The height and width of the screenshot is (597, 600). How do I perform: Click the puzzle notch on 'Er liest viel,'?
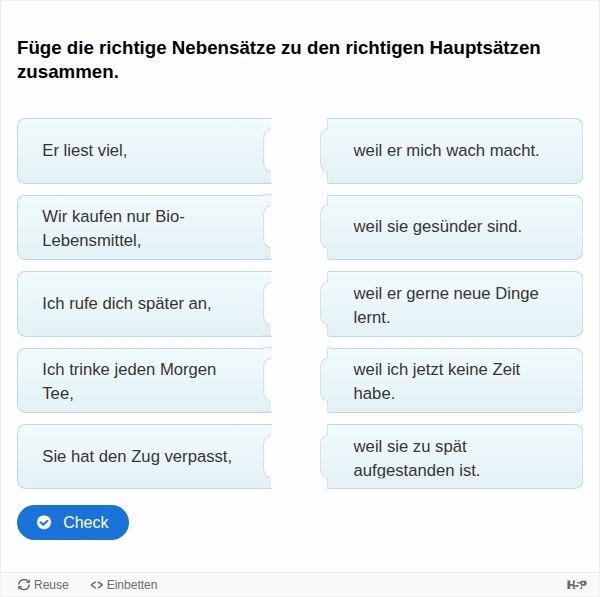[x=268, y=151]
